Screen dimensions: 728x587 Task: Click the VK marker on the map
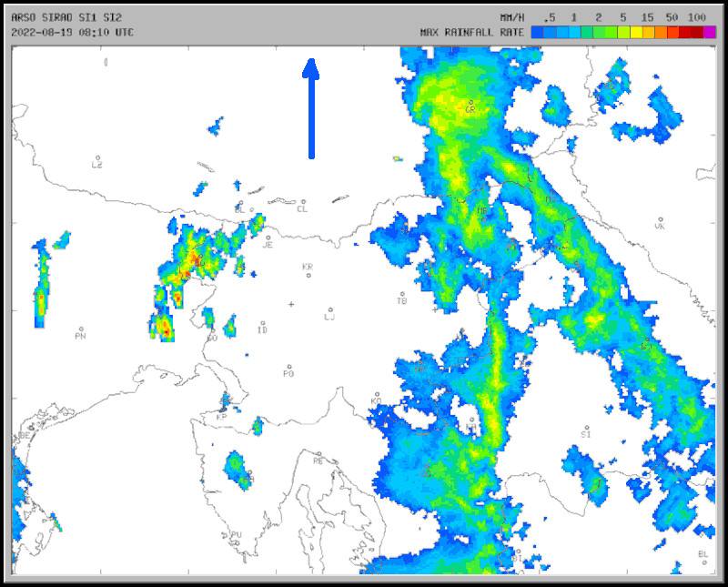coord(660,219)
